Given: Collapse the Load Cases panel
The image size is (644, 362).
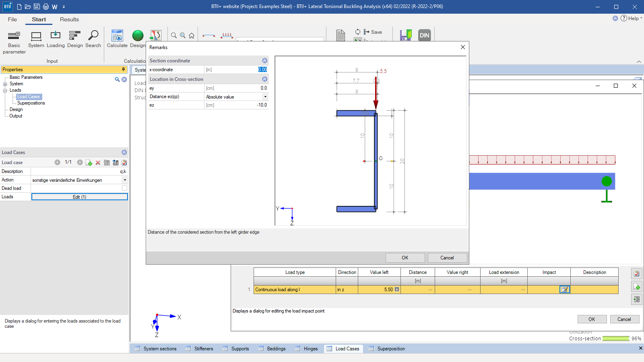Looking at the screenshot, I should click(124, 152).
